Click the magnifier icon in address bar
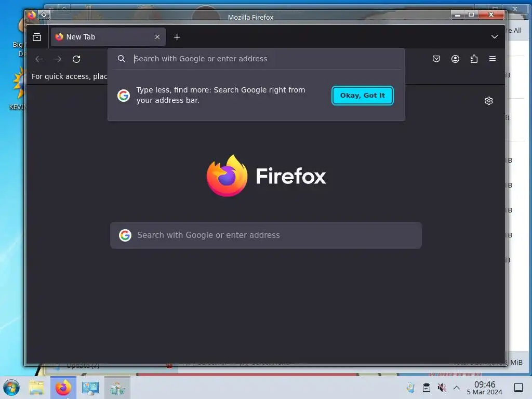 coord(122,59)
